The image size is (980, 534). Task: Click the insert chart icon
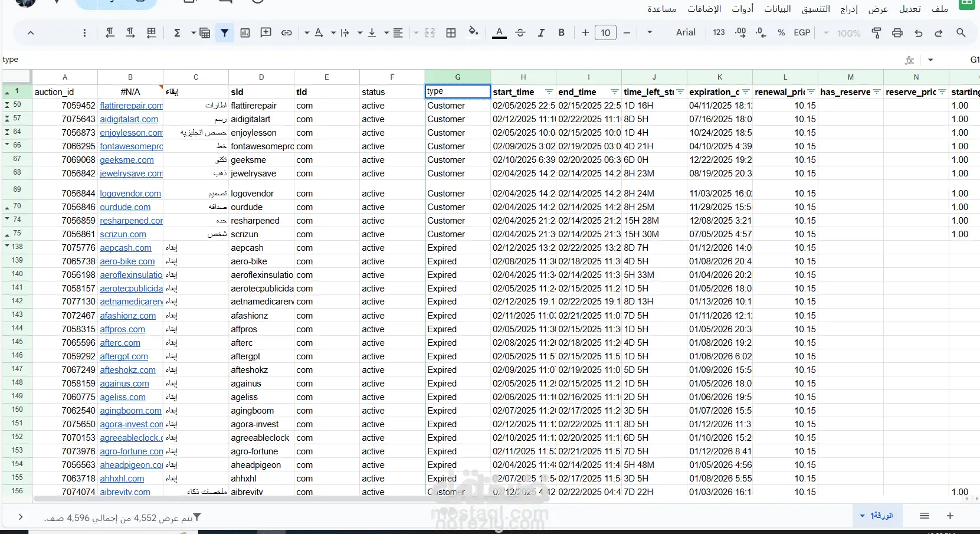tap(245, 33)
